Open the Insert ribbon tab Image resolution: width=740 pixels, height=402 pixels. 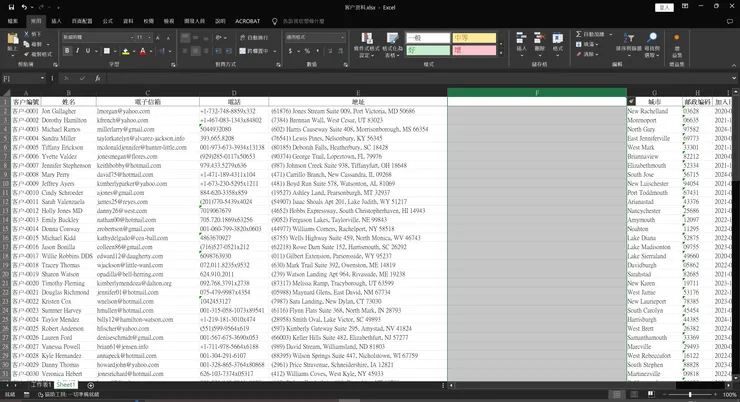pyautogui.click(x=56, y=21)
